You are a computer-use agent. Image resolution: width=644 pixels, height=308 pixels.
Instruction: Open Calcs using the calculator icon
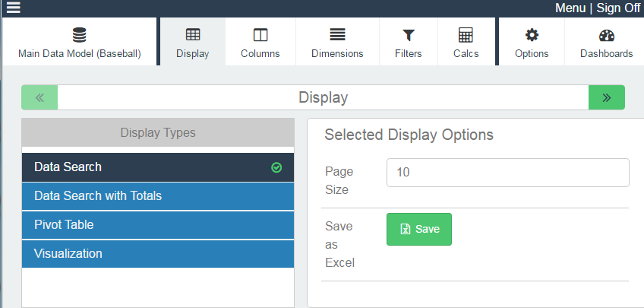pos(466,35)
